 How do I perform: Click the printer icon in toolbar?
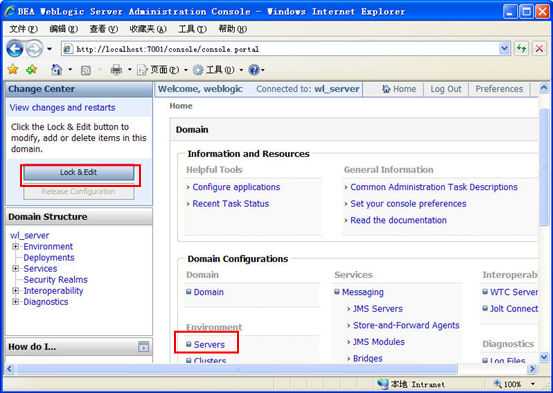[116, 70]
